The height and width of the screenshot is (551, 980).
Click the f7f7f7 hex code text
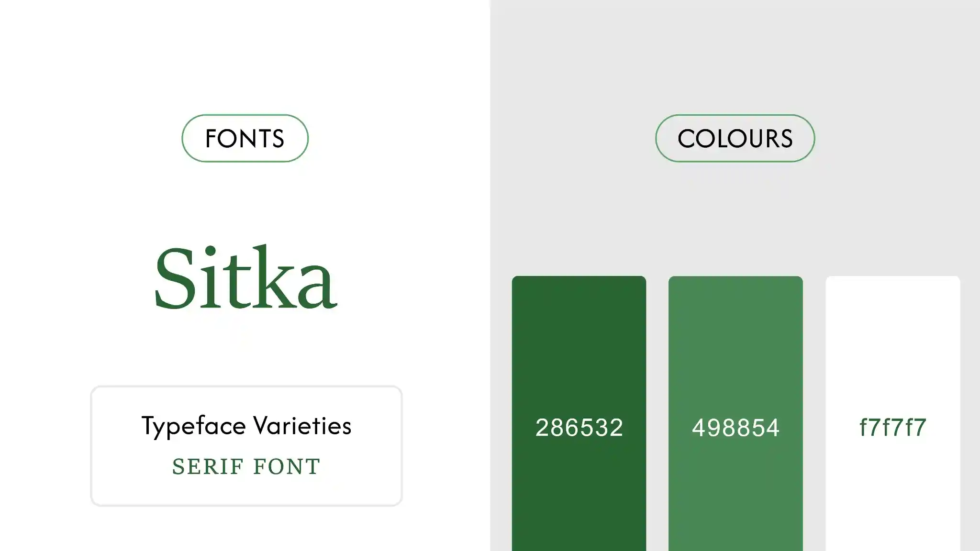click(892, 428)
